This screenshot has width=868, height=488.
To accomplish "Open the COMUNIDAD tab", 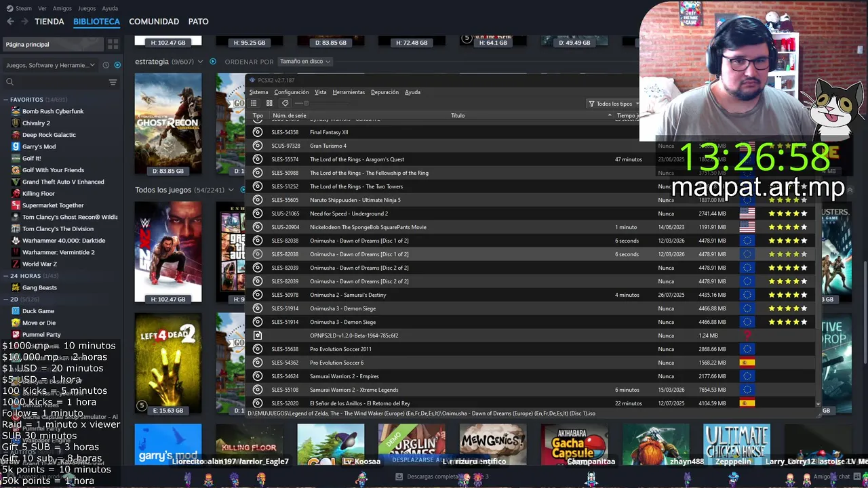I will click(154, 22).
